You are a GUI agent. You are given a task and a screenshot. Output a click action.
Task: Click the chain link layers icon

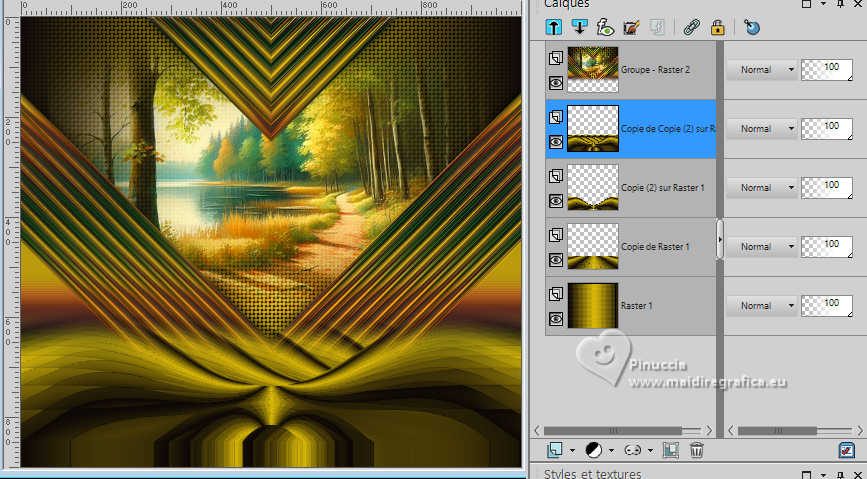click(692, 27)
